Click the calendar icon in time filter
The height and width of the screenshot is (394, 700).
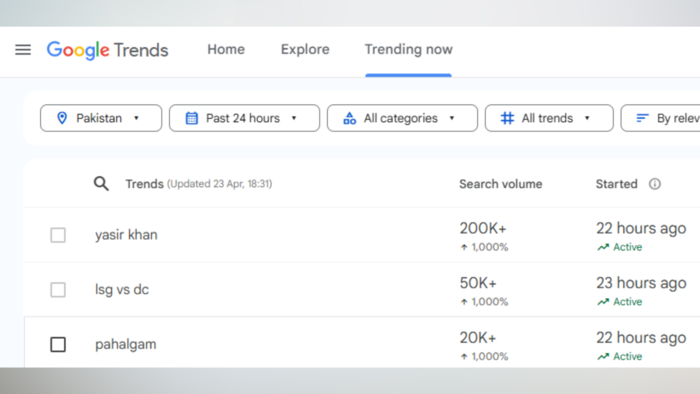[x=192, y=118]
